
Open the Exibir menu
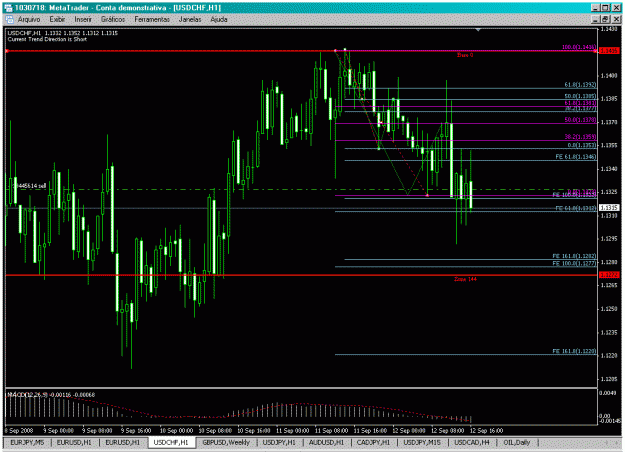(57, 19)
